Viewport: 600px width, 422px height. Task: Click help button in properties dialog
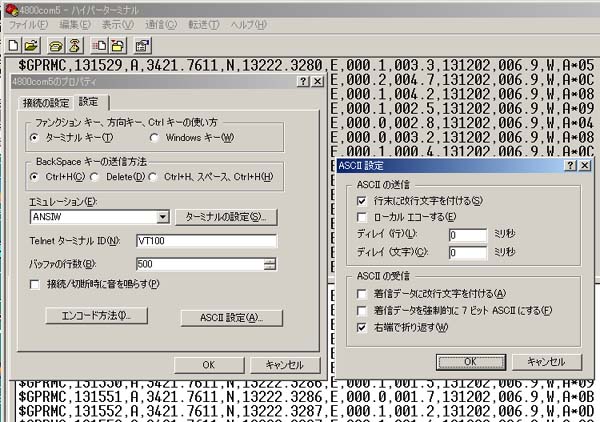[303, 81]
